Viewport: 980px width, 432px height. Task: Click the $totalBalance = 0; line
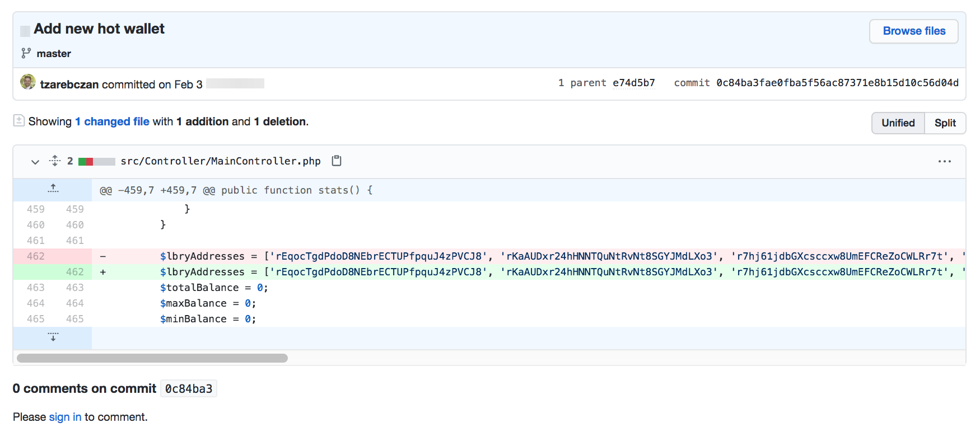click(x=529, y=288)
